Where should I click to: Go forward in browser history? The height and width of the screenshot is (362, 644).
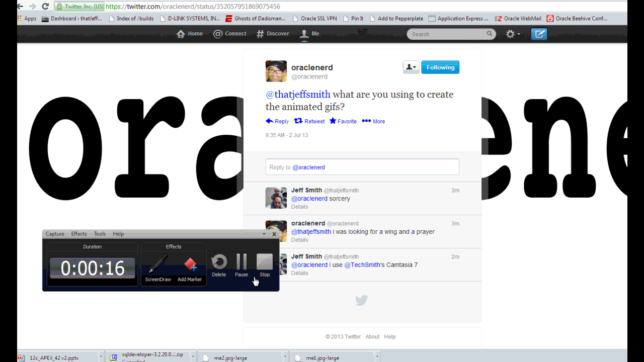tap(33, 7)
